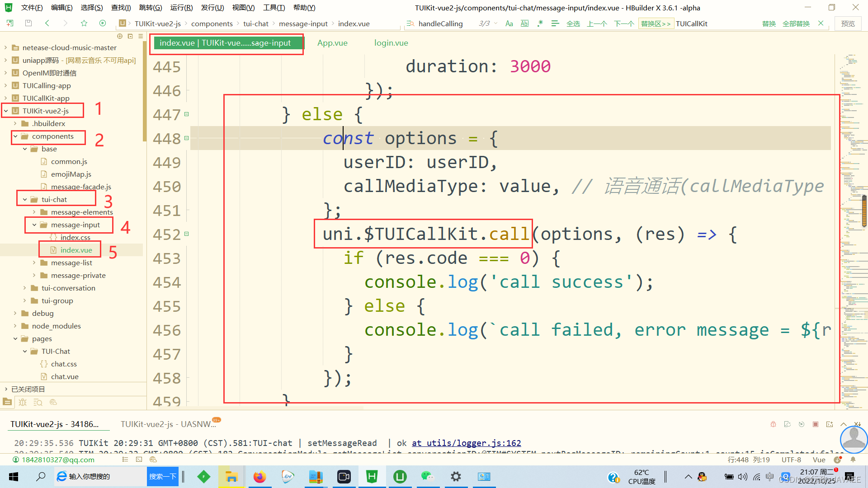Expand the message-elements folder
Viewport: 868px width, 488px height.
tap(34, 212)
